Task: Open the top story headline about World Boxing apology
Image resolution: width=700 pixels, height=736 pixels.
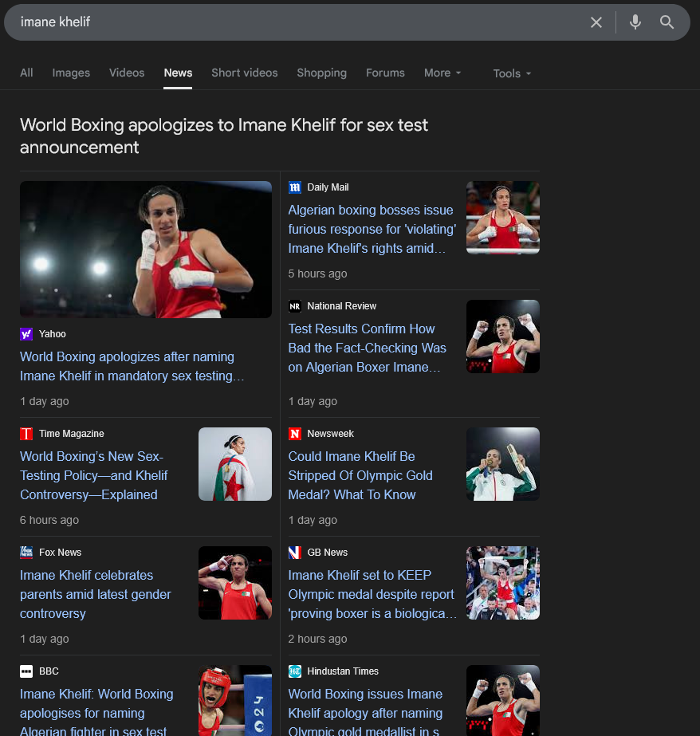Action: (x=224, y=136)
